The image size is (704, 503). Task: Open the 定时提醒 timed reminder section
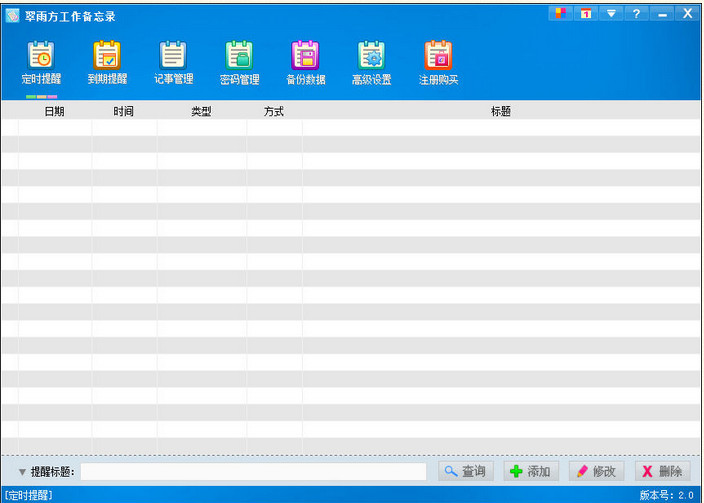(x=41, y=63)
